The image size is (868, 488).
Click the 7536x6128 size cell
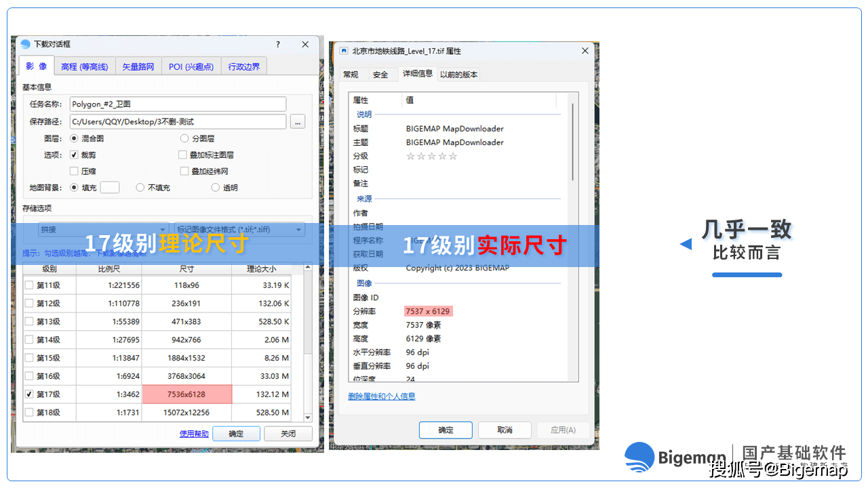(186, 394)
